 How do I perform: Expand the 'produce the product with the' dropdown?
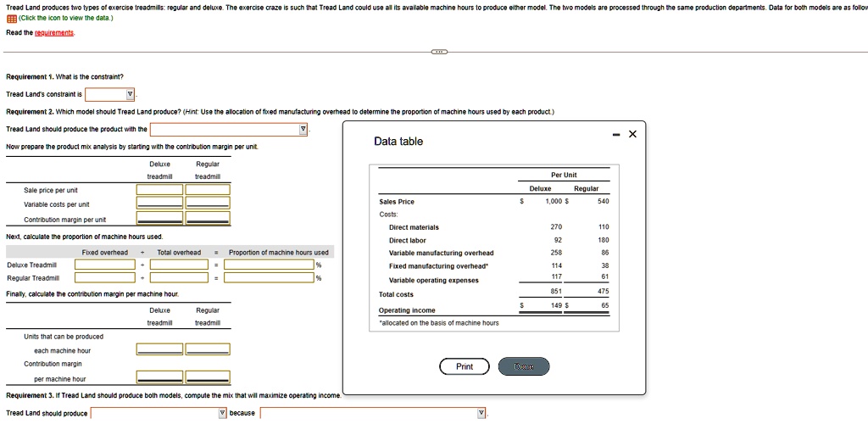303,130
